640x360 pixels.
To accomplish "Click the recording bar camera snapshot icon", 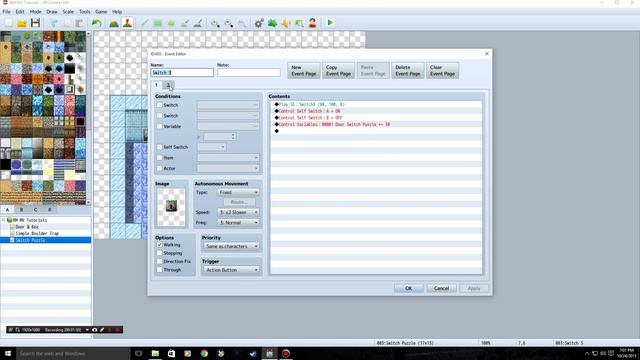I will (95, 330).
